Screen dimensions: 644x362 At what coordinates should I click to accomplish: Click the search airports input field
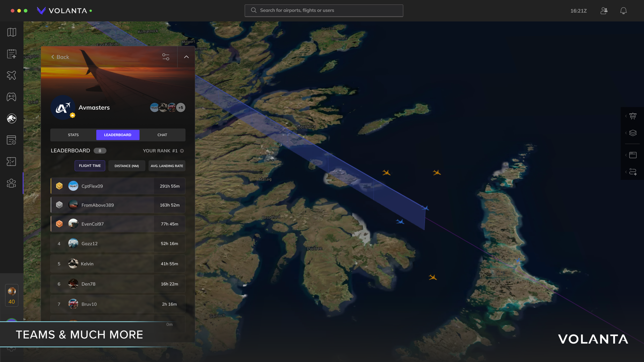pyautogui.click(x=324, y=10)
